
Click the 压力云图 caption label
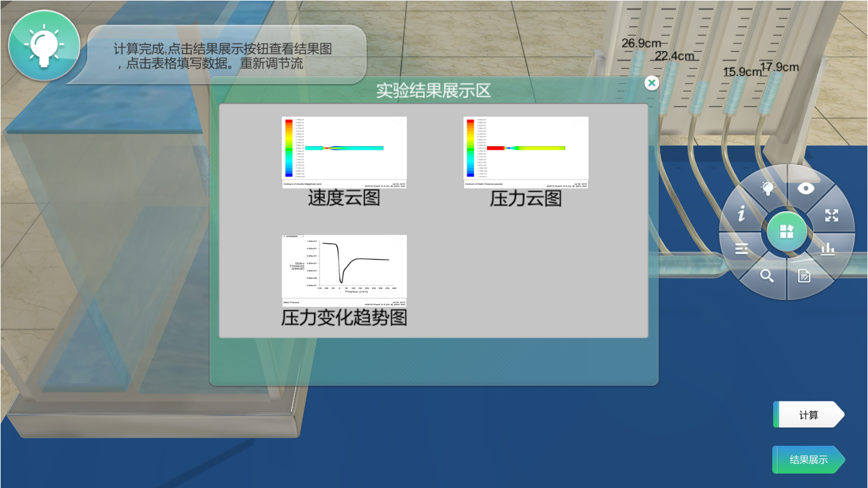pos(525,198)
